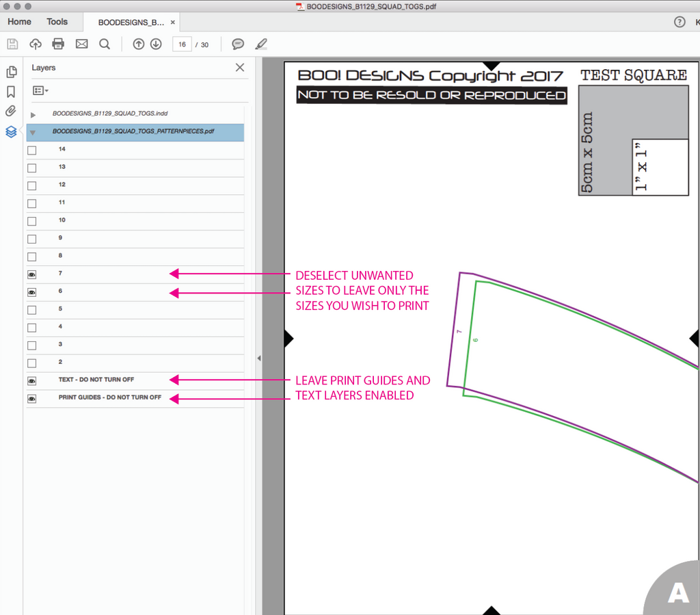Open the Attachments panel
This screenshot has width=700, height=615.
pos(12,111)
